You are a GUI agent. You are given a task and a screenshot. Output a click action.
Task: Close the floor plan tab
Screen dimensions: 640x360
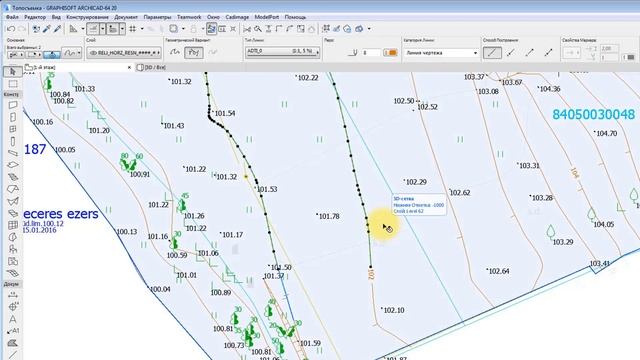[129, 67]
